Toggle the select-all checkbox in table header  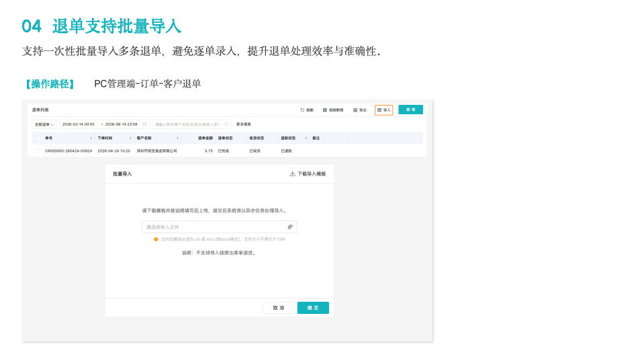point(38,138)
